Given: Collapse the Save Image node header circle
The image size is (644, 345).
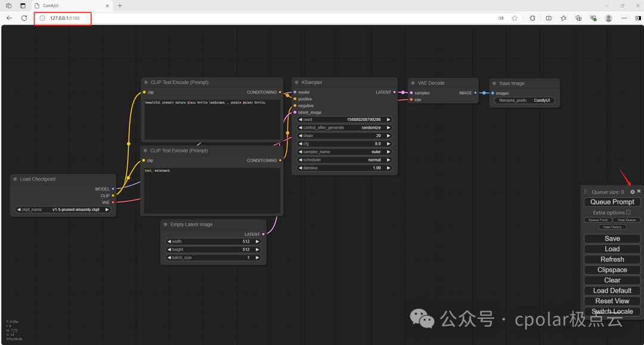Looking at the screenshot, I should point(494,83).
